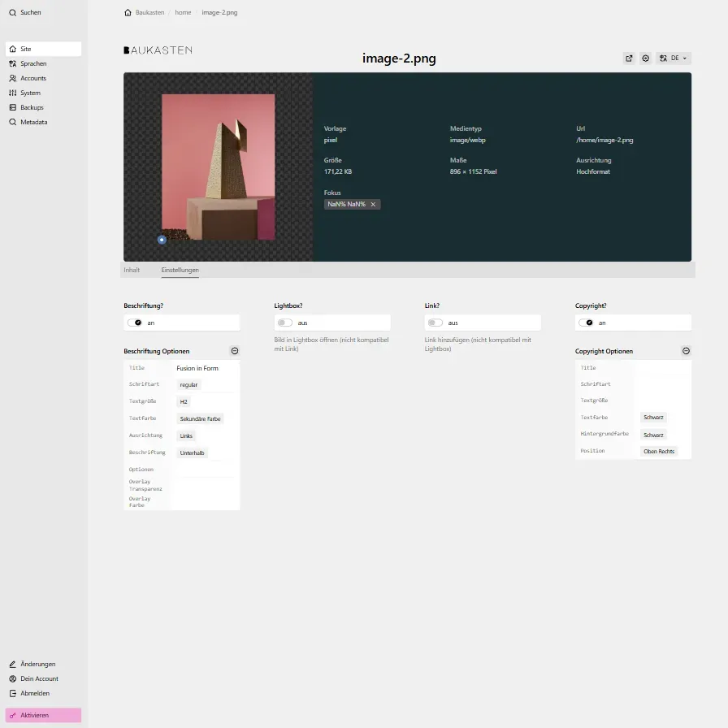Screen dimensions: 728x728
Task: Open the file preview in a new tab
Action: (x=629, y=58)
